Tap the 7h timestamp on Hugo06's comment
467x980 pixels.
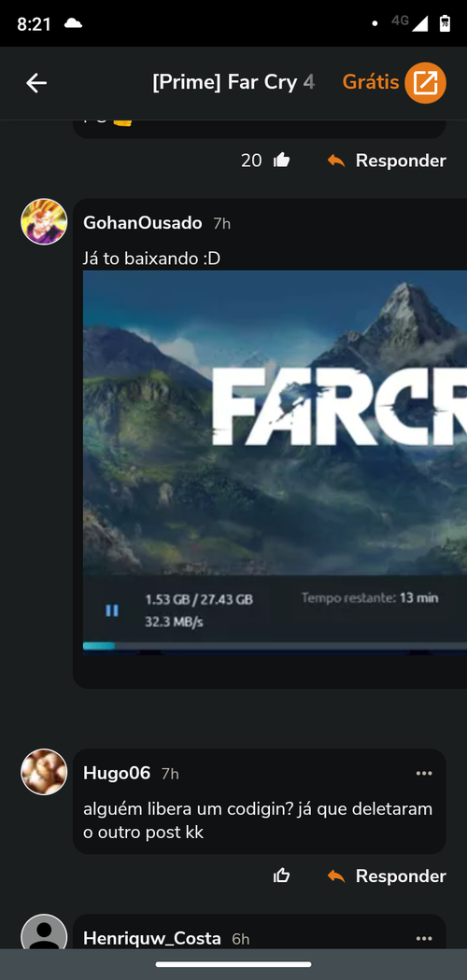(170, 775)
